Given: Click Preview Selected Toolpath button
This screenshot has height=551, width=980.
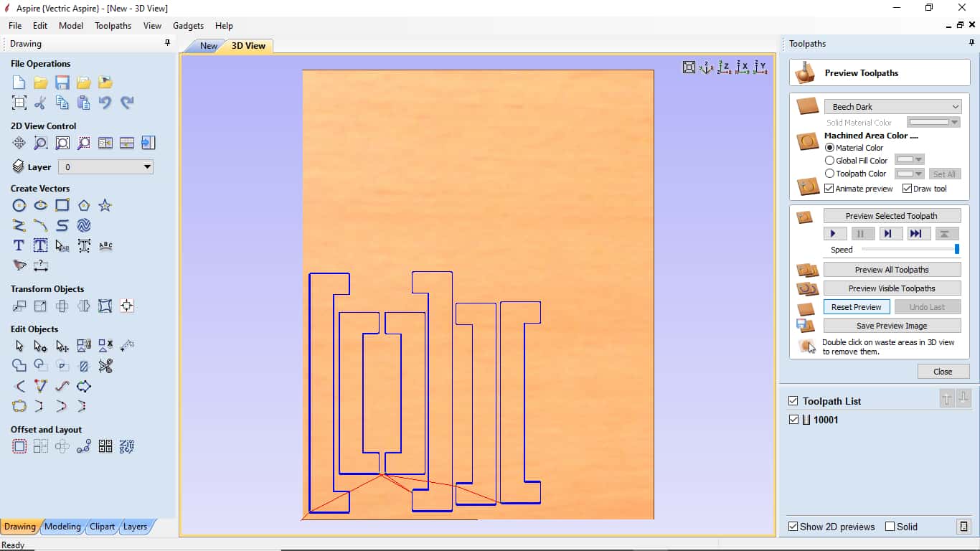Looking at the screenshot, I should 892,216.
